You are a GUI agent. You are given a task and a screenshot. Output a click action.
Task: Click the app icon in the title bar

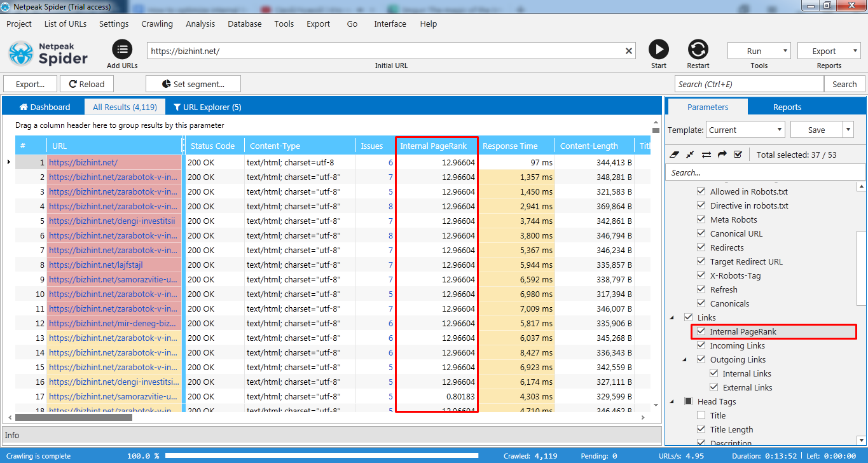point(5,6)
